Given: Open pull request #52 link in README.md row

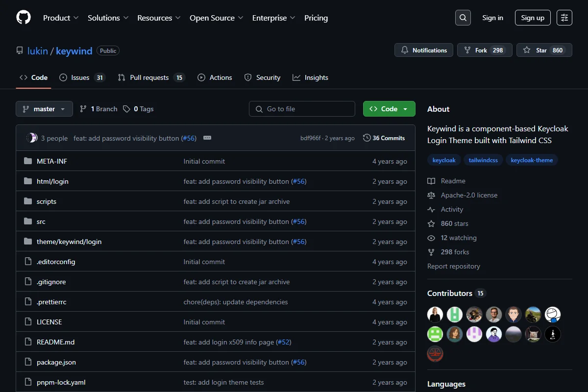Looking at the screenshot, I should tap(284, 342).
